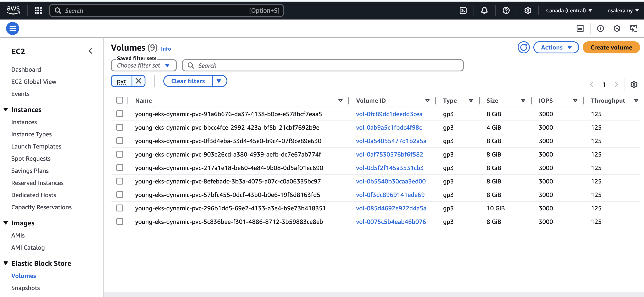Viewport: 644px width, 297px height.
Task: Open Snapshots in the sidebar
Action: tap(25, 288)
